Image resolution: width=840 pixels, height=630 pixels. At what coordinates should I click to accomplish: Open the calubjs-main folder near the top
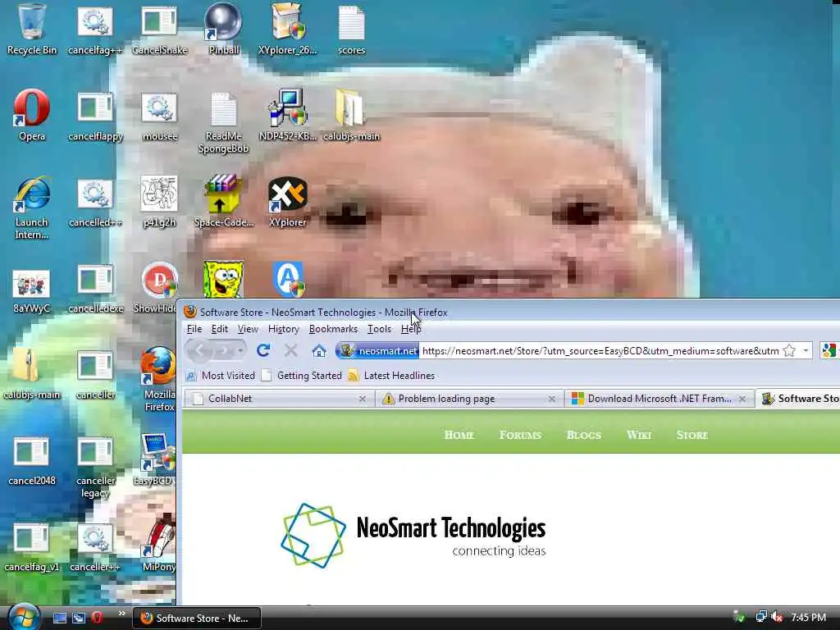pos(350,108)
